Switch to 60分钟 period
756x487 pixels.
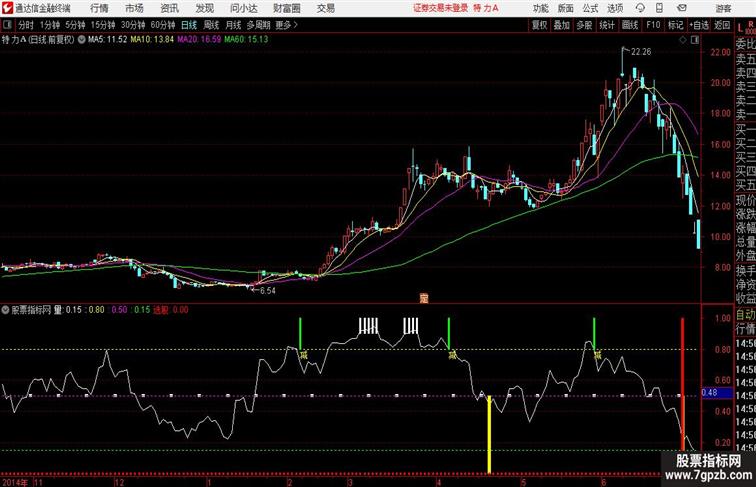click(163, 25)
